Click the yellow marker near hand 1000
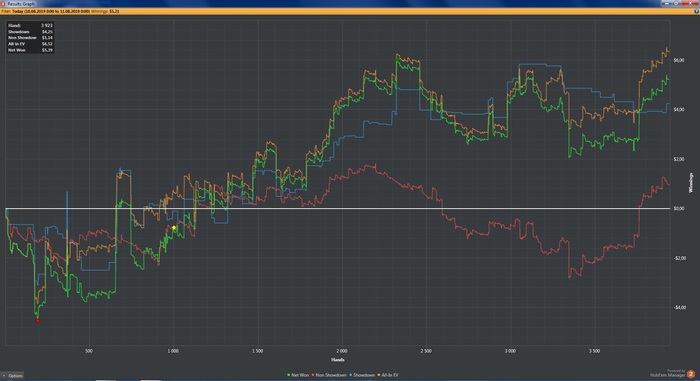Screen dimensions: 700x381 coord(174,228)
